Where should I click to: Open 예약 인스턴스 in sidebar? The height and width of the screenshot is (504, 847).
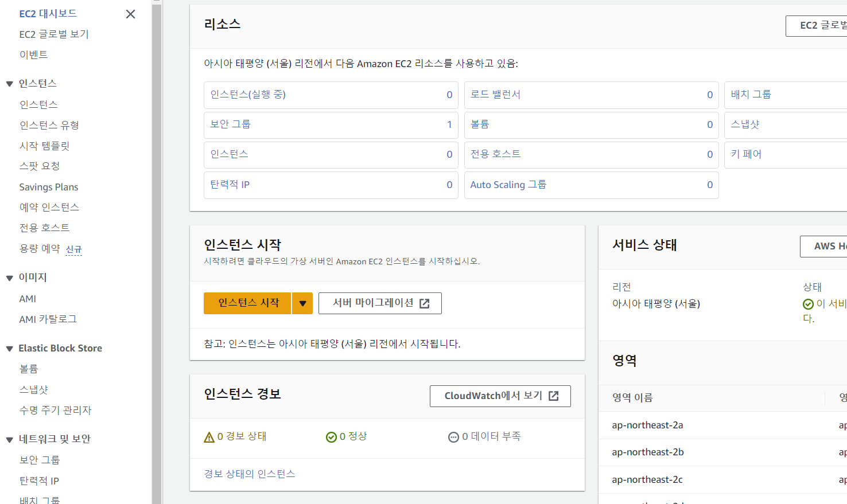point(49,208)
